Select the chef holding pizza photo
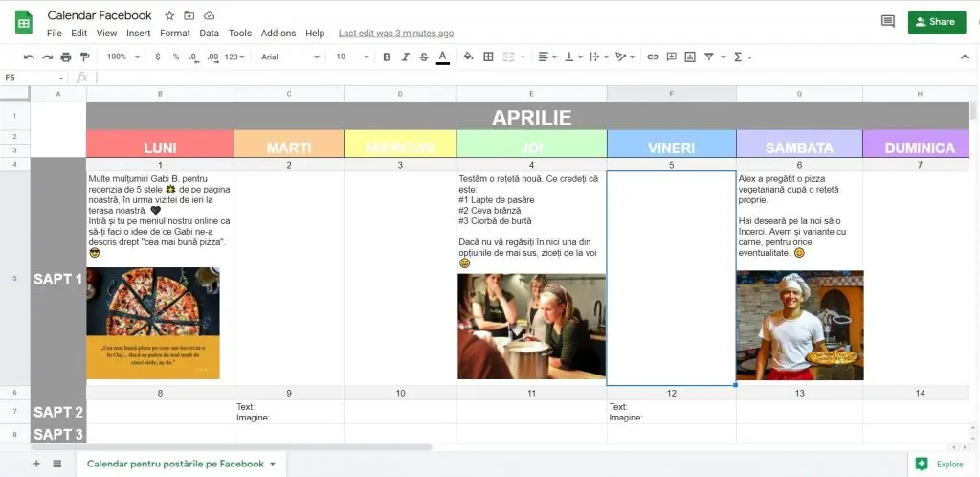This screenshot has width=980, height=477. 800,325
